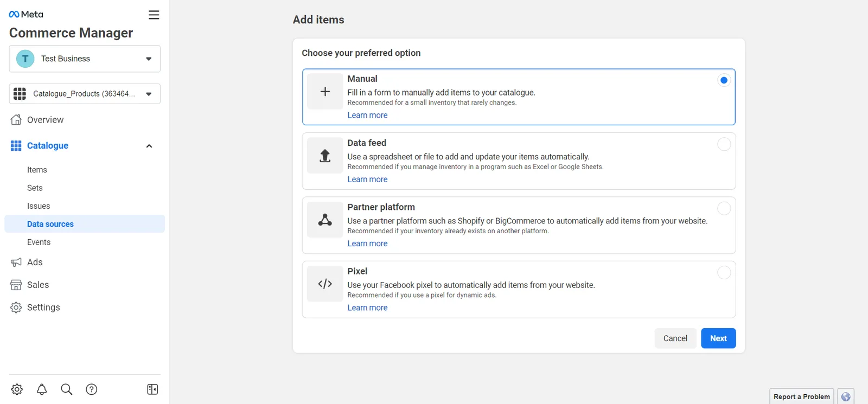868x404 pixels.
Task: Click the globe icon near Report a Problem
Action: coord(846,396)
